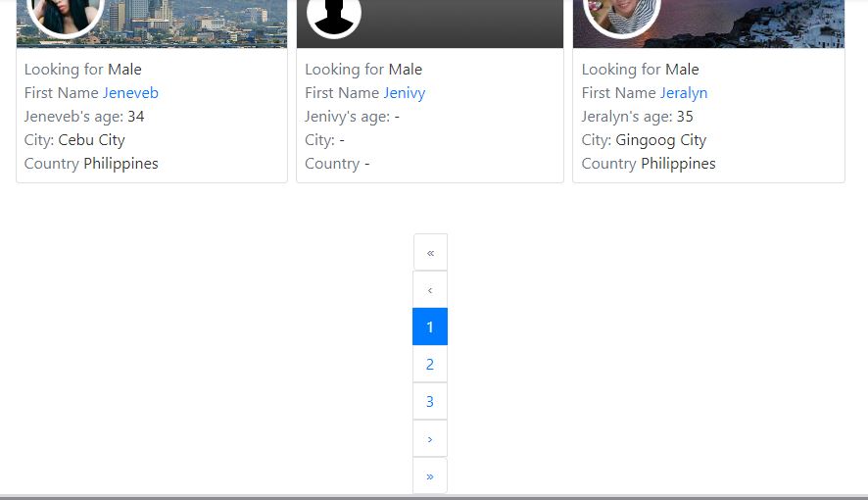Select pagination page 1
868x500 pixels.
tap(430, 326)
